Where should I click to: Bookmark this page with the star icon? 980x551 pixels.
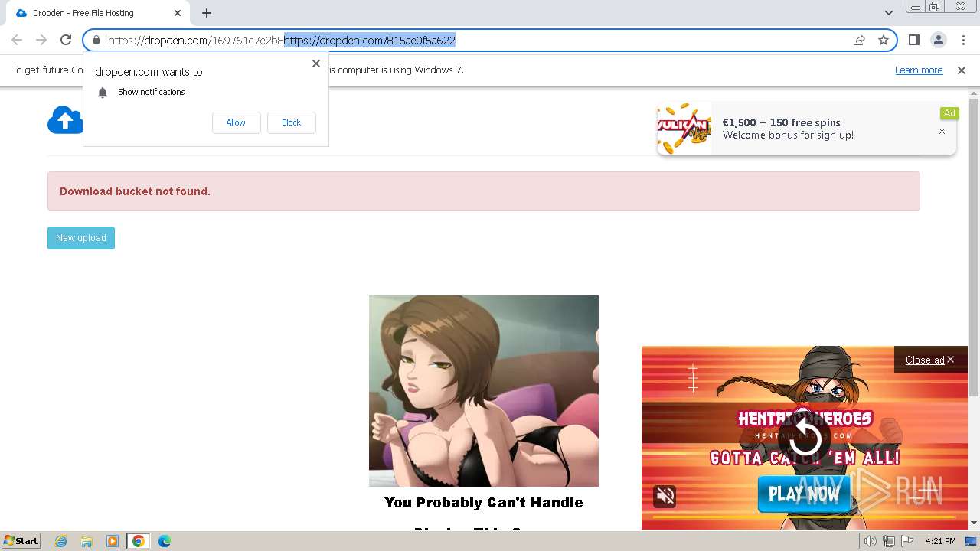884,40
